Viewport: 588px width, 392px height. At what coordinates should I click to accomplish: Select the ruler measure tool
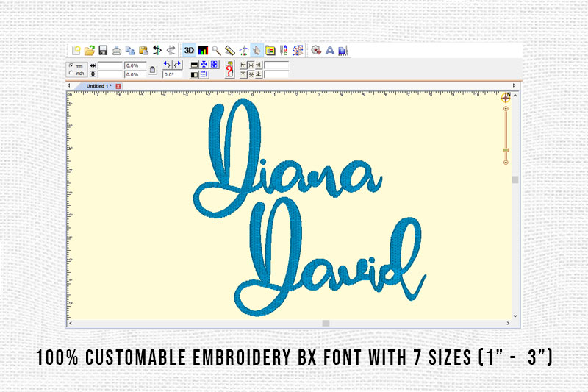pyautogui.click(x=230, y=50)
